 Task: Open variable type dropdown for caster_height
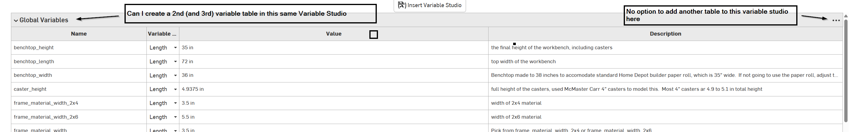coord(175,89)
